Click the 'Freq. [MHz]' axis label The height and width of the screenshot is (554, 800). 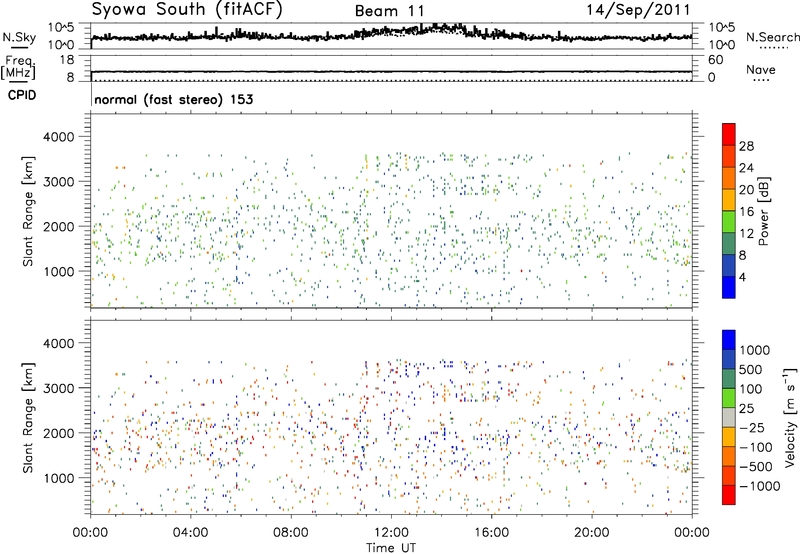point(18,67)
